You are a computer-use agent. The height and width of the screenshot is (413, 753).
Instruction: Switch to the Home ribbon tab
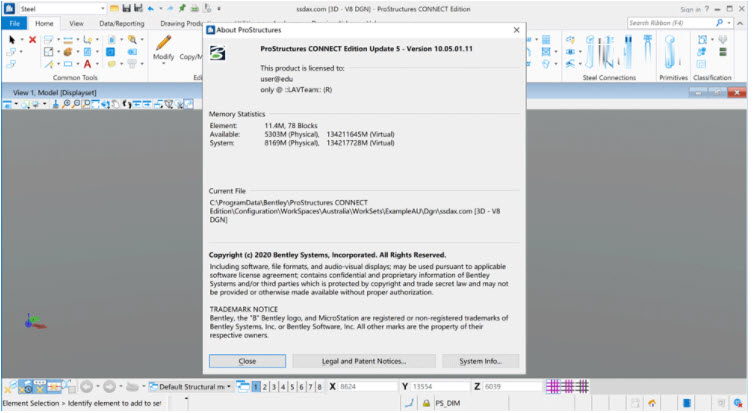point(44,23)
